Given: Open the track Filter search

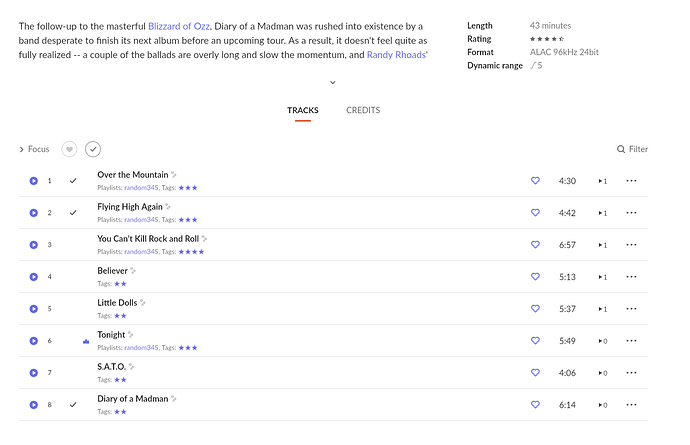Looking at the screenshot, I should tap(632, 149).
